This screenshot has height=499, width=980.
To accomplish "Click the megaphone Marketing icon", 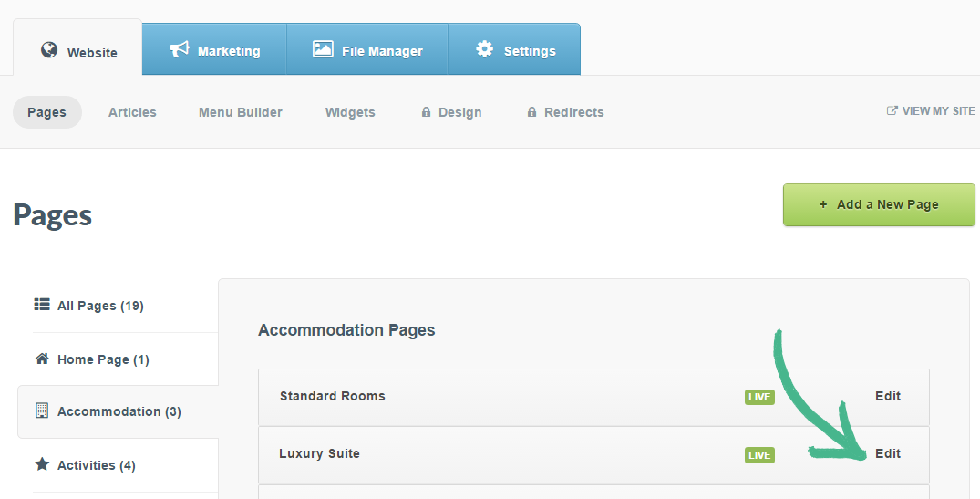I will [180, 49].
